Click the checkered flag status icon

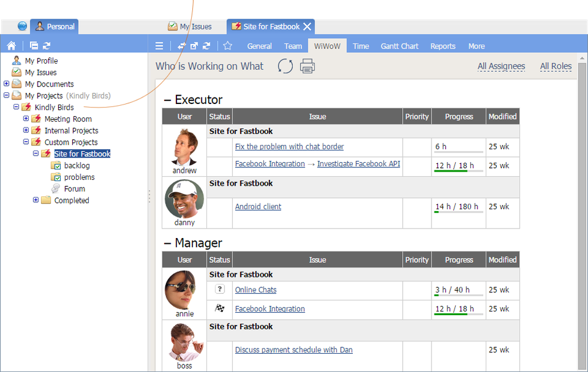(220, 309)
